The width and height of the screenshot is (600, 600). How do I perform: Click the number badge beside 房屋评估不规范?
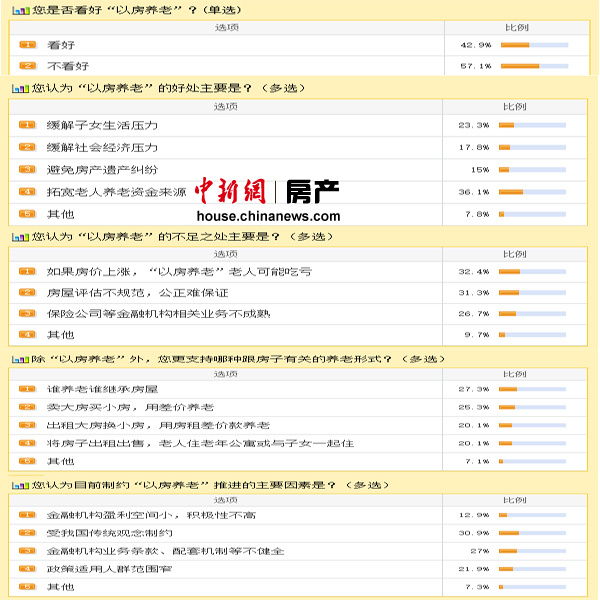(x=27, y=292)
